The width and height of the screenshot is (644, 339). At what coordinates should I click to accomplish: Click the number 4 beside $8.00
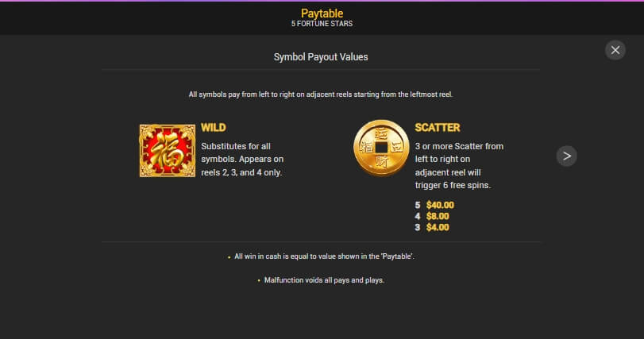[418, 216]
